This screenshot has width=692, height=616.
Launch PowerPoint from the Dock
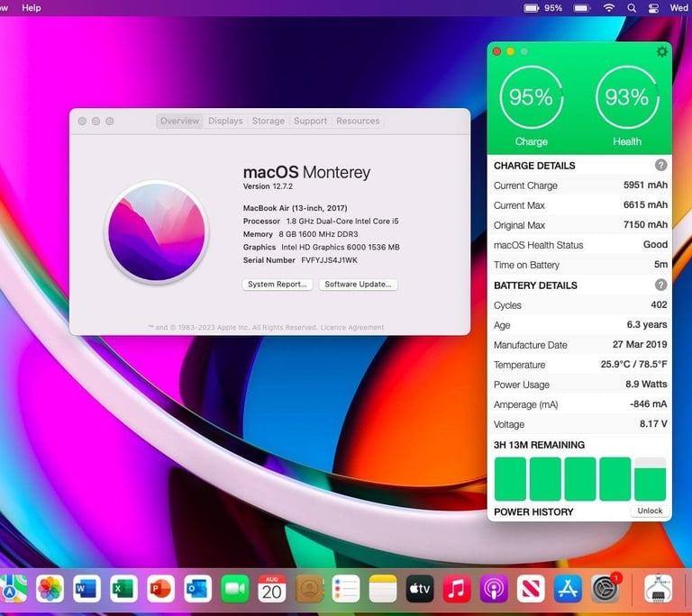[x=160, y=589]
